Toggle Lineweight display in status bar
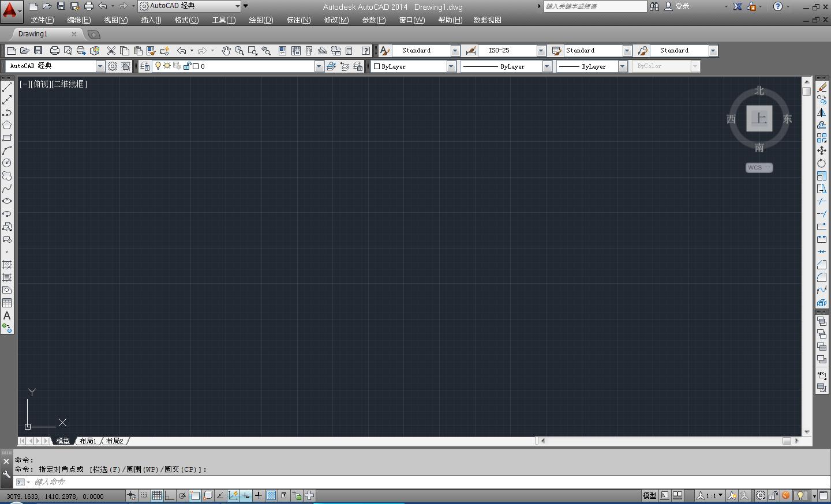Image resolution: width=831 pixels, height=504 pixels. 259,495
